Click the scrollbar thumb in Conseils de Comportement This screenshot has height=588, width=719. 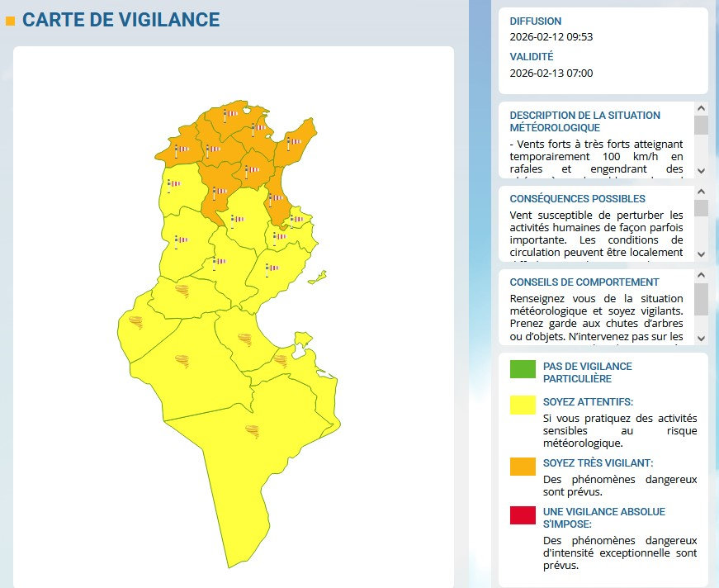[x=701, y=299]
